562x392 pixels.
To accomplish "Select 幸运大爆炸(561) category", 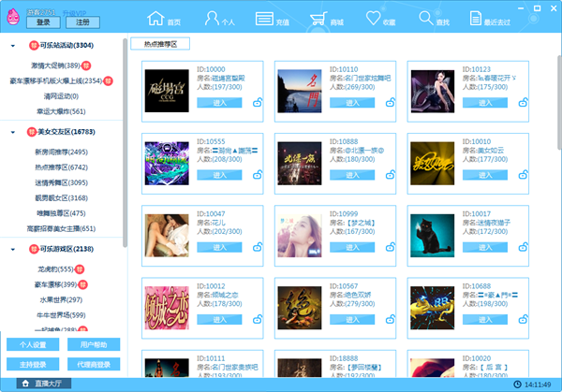I will (x=61, y=111).
